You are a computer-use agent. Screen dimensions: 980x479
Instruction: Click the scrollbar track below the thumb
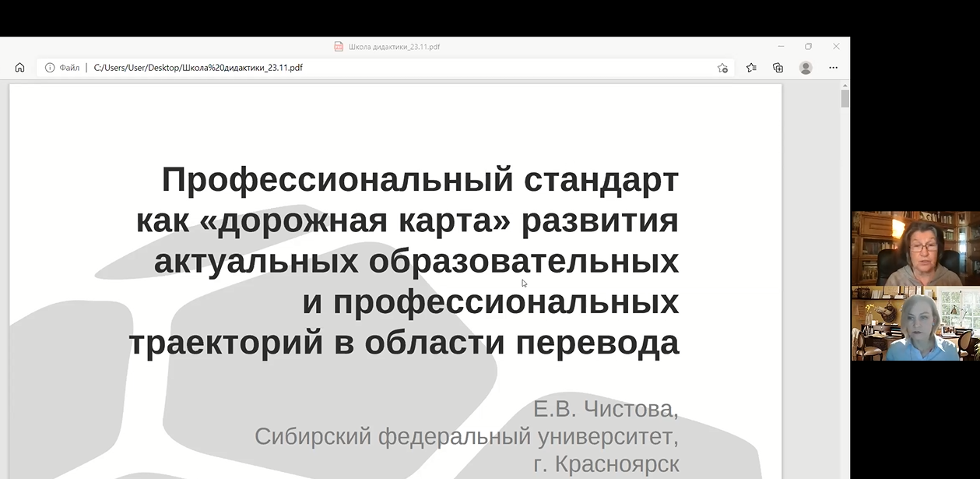845,312
